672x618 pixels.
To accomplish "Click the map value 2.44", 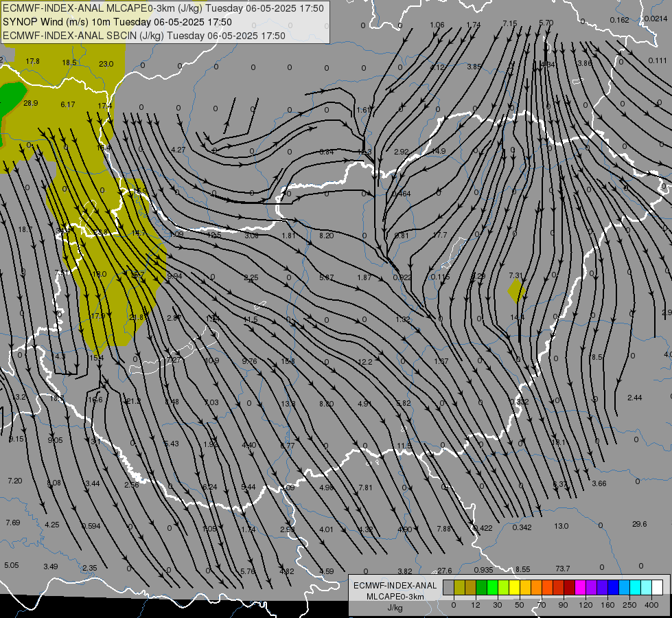I will (634, 398).
